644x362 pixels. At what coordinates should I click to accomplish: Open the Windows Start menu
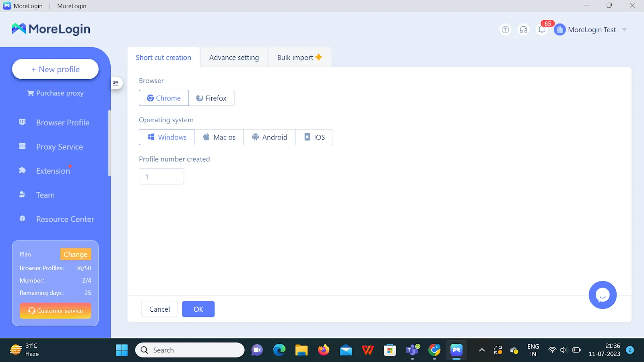pyautogui.click(x=122, y=350)
